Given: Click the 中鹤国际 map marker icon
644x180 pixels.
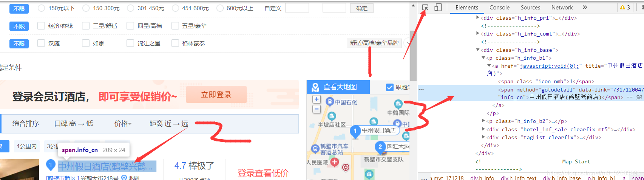Looking at the screenshot, I should tap(398, 104).
